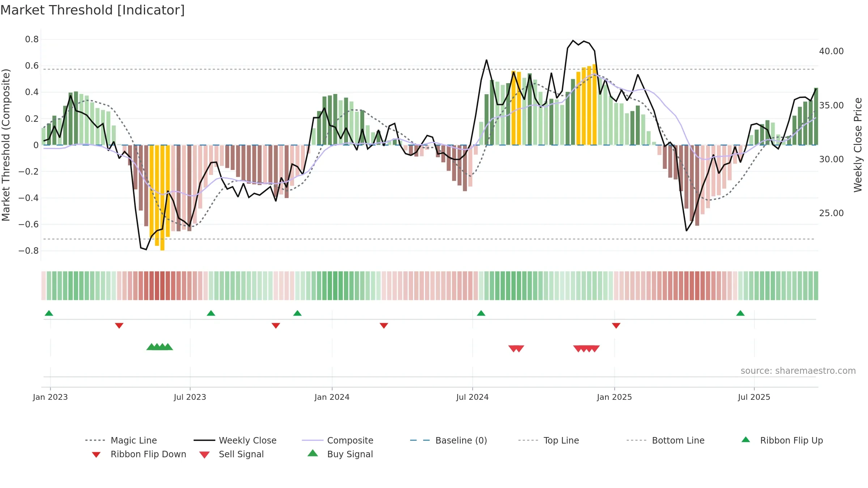868x488 pixels.
Task: Click the 0.8 left axis label
Action: tap(32, 39)
